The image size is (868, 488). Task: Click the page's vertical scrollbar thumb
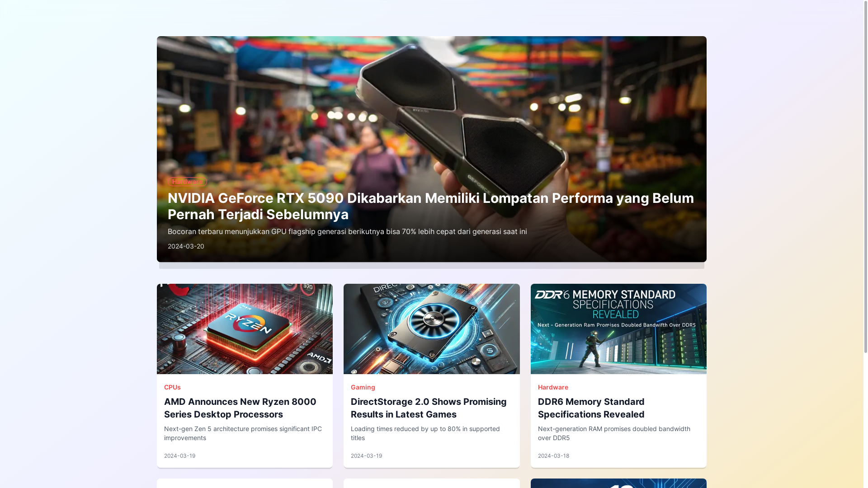(x=865, y=176)
